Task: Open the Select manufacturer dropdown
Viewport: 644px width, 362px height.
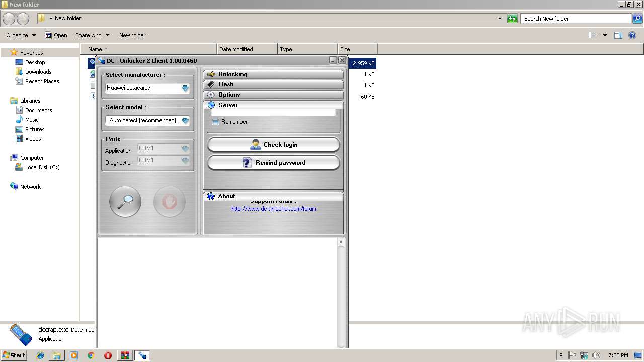Action: point(185,88)
